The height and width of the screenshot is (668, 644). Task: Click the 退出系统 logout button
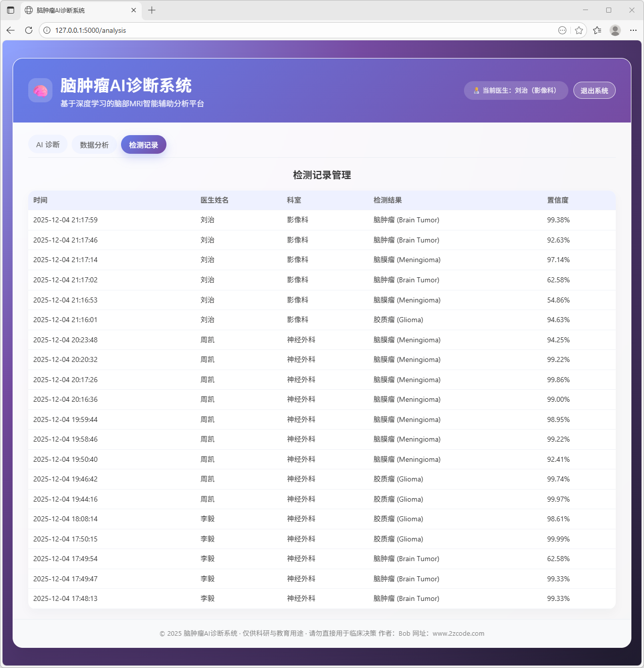pyautogui.click(x=594, y=91)
